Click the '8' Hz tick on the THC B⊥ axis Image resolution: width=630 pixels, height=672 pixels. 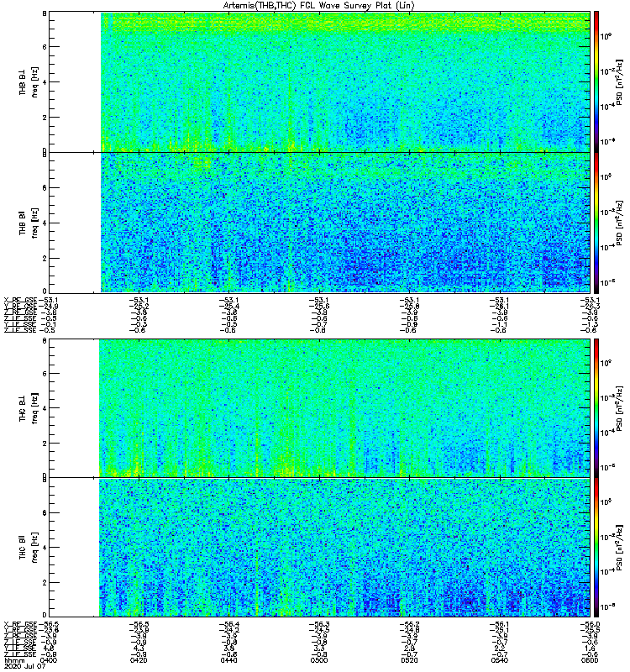45,341
